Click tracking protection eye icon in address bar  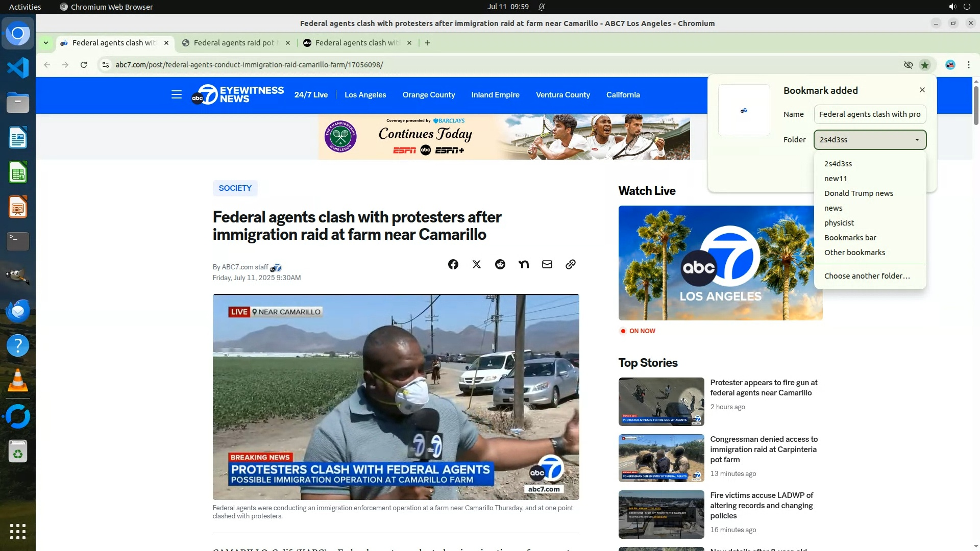(908, 65)
